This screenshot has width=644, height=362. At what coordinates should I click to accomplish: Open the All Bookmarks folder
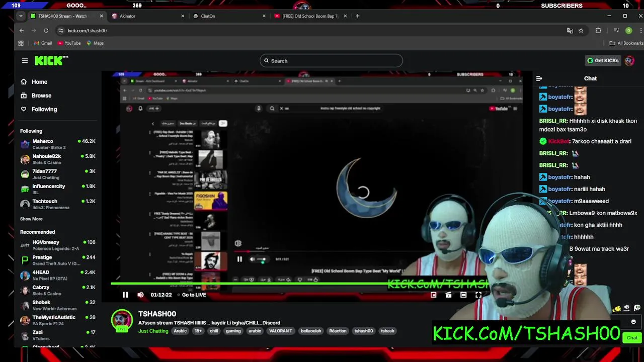pyautogui.click(x=626, y=43)
